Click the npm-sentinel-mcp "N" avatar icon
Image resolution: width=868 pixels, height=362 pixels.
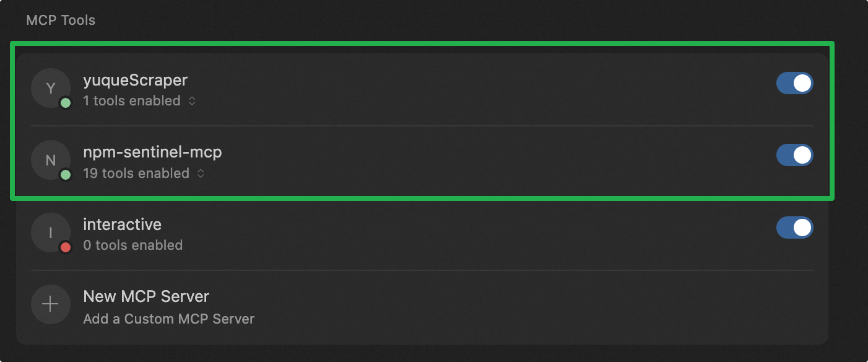point(51,161)
